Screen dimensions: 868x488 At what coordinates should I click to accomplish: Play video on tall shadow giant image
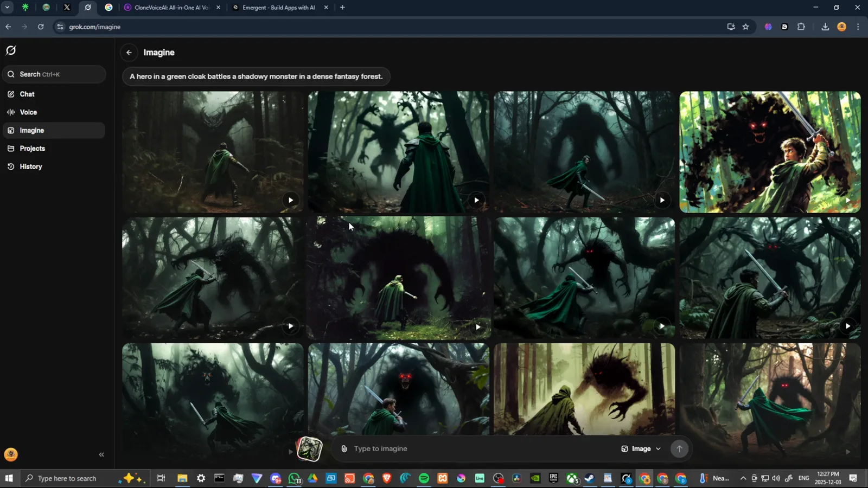[662, 200]
